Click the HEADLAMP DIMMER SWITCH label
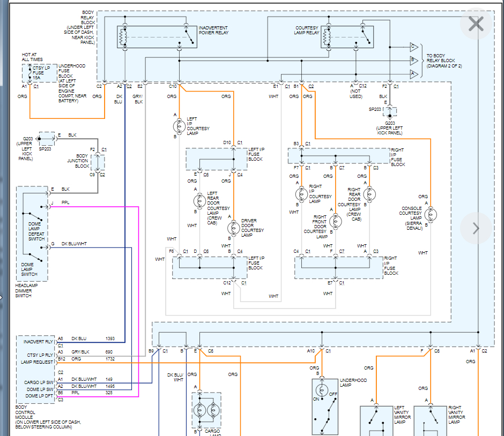 [26, 290]
